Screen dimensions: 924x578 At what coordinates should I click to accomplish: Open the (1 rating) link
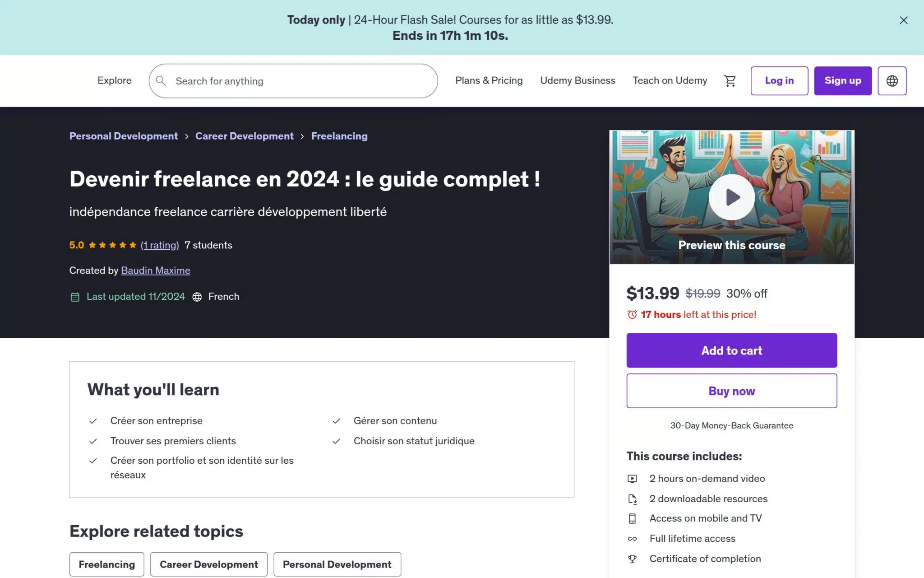(x=160, y=245)
